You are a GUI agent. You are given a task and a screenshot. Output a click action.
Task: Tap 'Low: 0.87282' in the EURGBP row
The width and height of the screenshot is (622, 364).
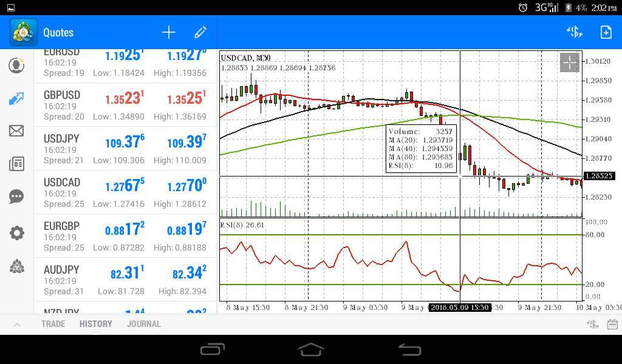(118, 247)
